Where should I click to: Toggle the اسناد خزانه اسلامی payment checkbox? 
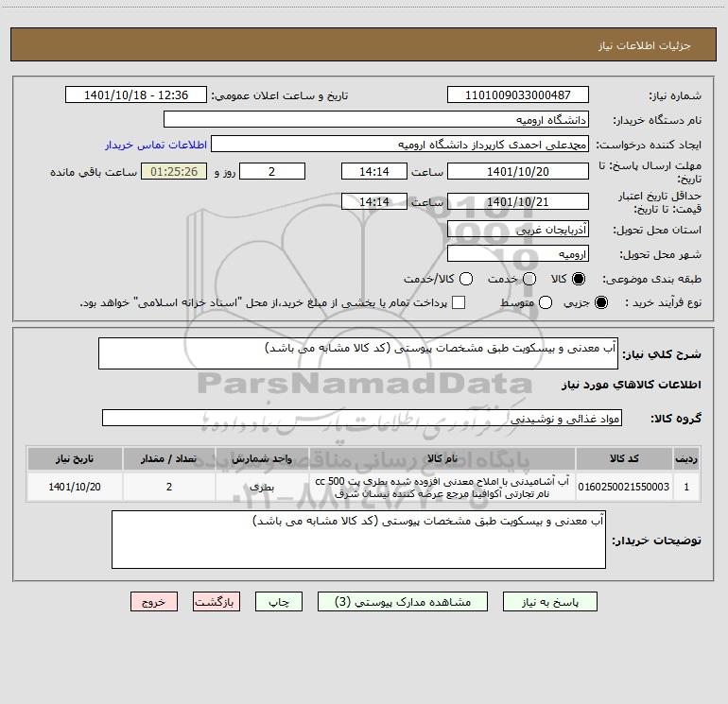coord(459,302)
